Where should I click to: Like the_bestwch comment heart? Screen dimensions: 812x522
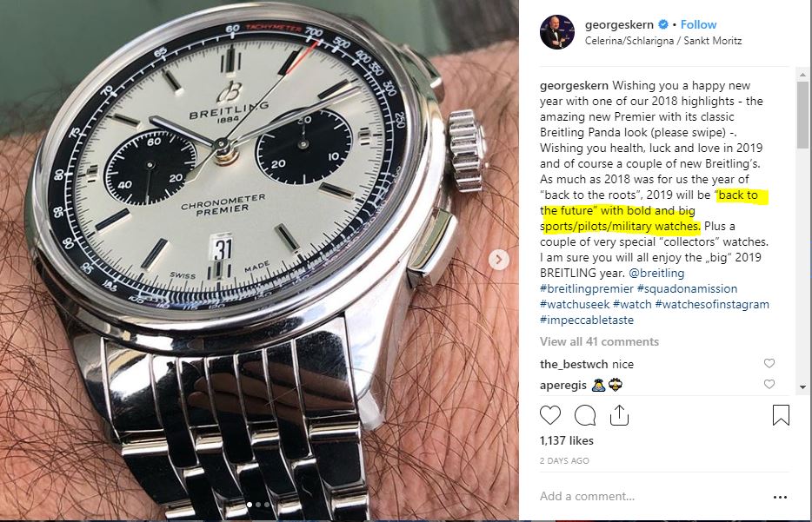tap(769, 364)
